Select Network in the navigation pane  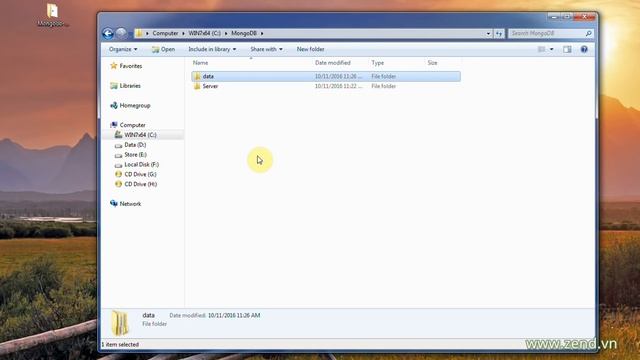pyautogui.click(x=130, y=204)
